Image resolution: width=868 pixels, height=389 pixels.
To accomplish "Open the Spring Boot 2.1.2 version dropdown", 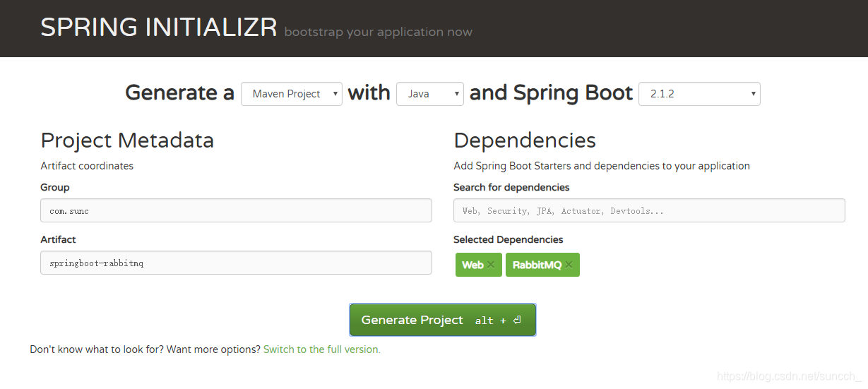I will [x=699, y=94].
